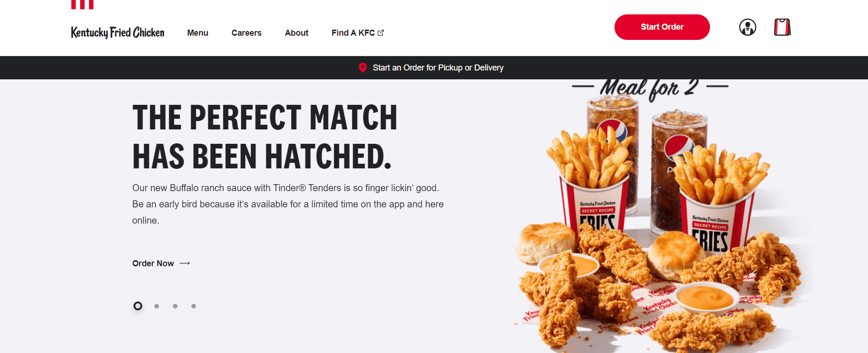Click the external link icon beside Find A KFC
The height and width of the screenshot is (353, 868).
[x=381, y=33]
